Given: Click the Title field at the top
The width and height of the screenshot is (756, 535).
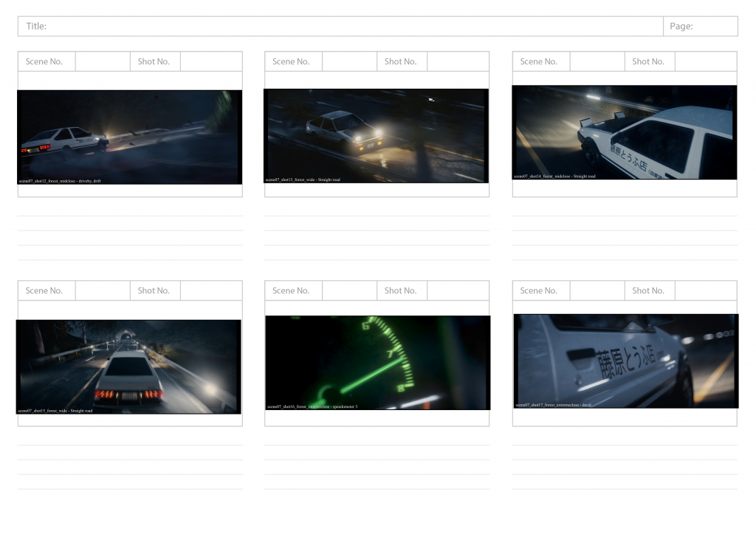Looking at the screenshot, I should [x=340, y=26].
